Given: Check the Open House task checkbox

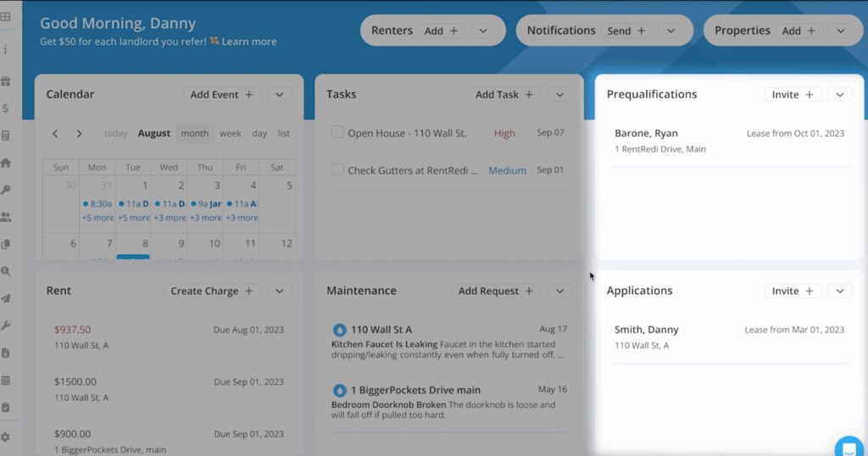Looking at the screenshot, I should pos(337,133).
